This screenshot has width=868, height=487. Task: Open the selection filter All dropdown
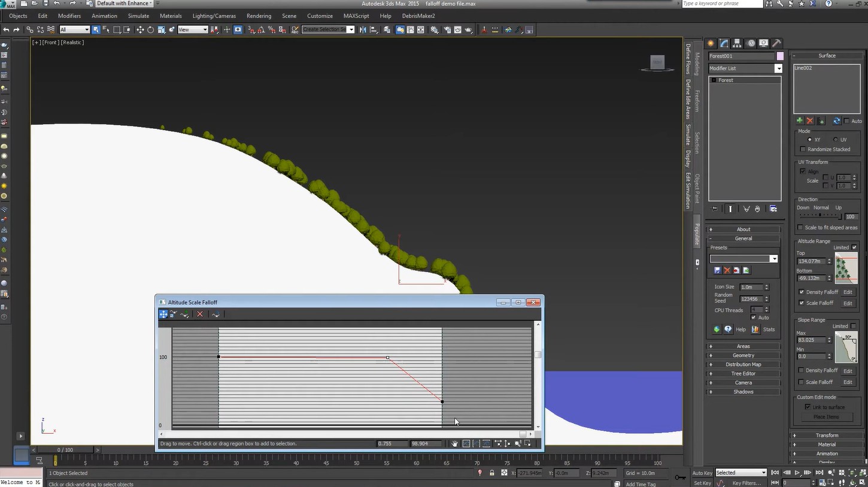[x=74, y=29]
